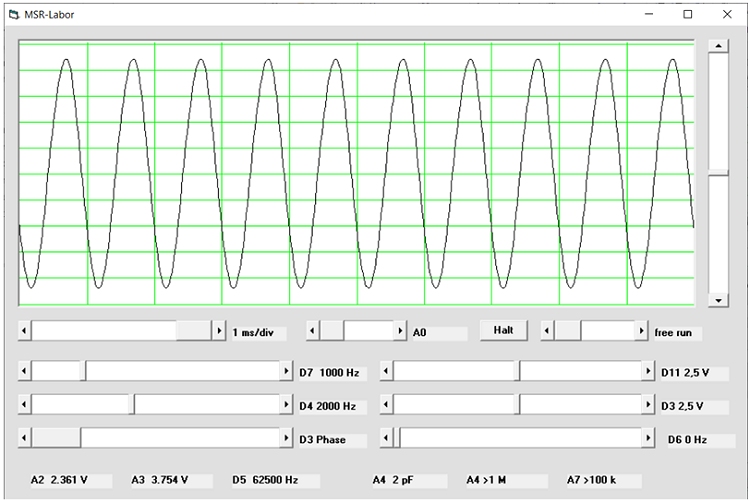The height and width of the screenshot is (503, 750).
Task: Click the A3 3.754 V readout field
Action: (160, 480)
